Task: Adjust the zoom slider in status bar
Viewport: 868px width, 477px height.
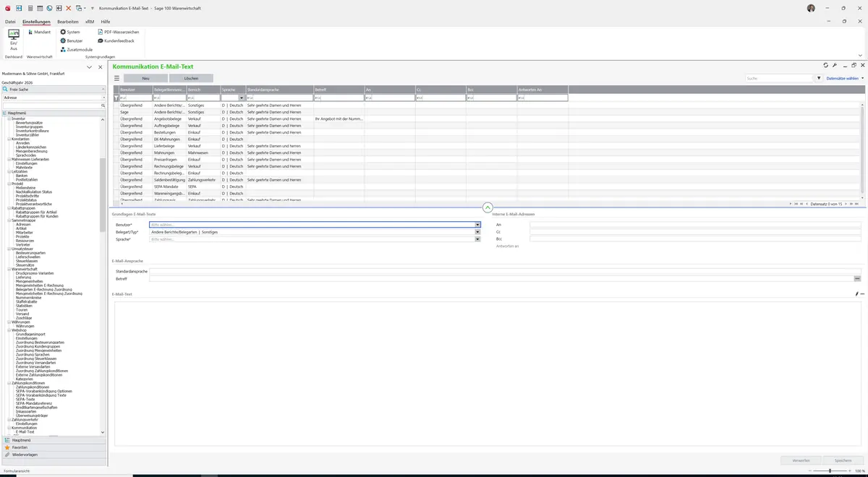Action: (829, 470)
